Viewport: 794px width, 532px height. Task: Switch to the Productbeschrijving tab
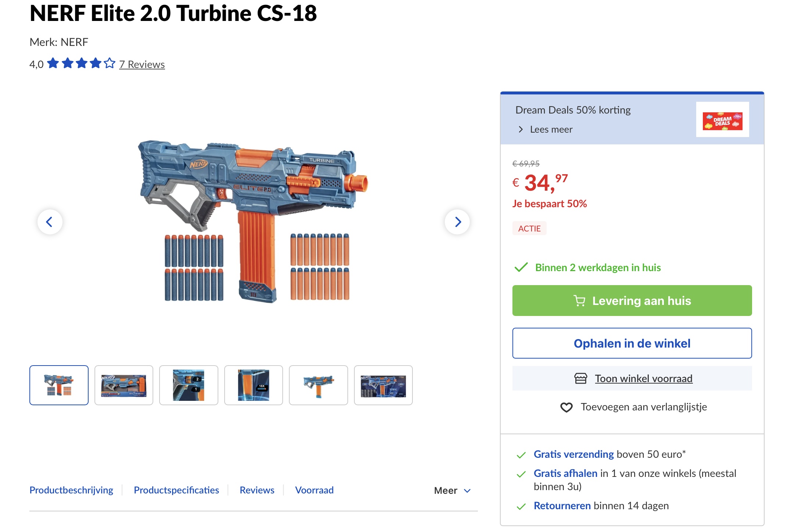tap(72, 490)
